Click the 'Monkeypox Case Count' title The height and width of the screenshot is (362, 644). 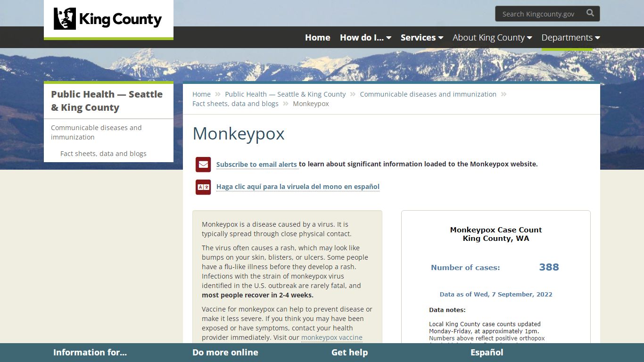496,230
